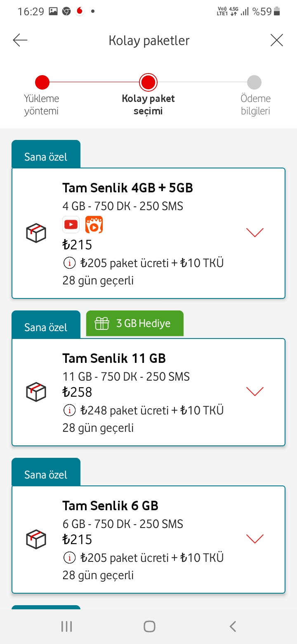The height and width of the screenshot is (644, 297).
Task: Expand Tam Senlik 6 GB details chevron
Action: pos(255,538)
